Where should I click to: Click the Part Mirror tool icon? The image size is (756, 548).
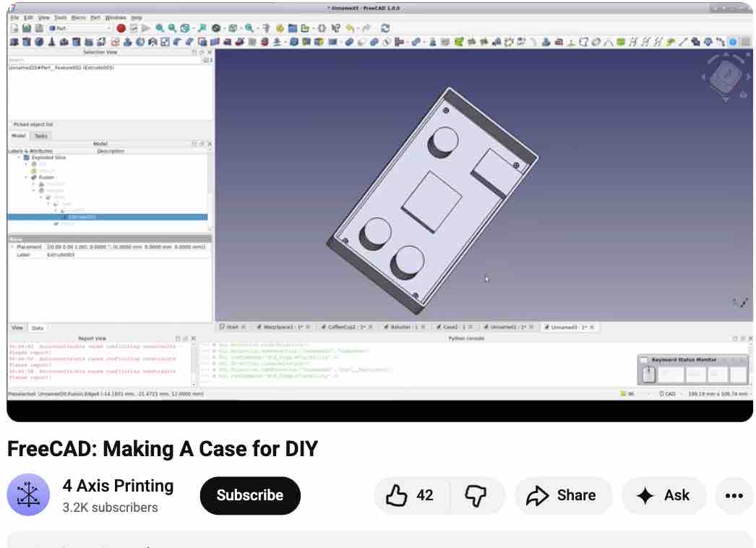pyautogui.click(x=153, y=42)
